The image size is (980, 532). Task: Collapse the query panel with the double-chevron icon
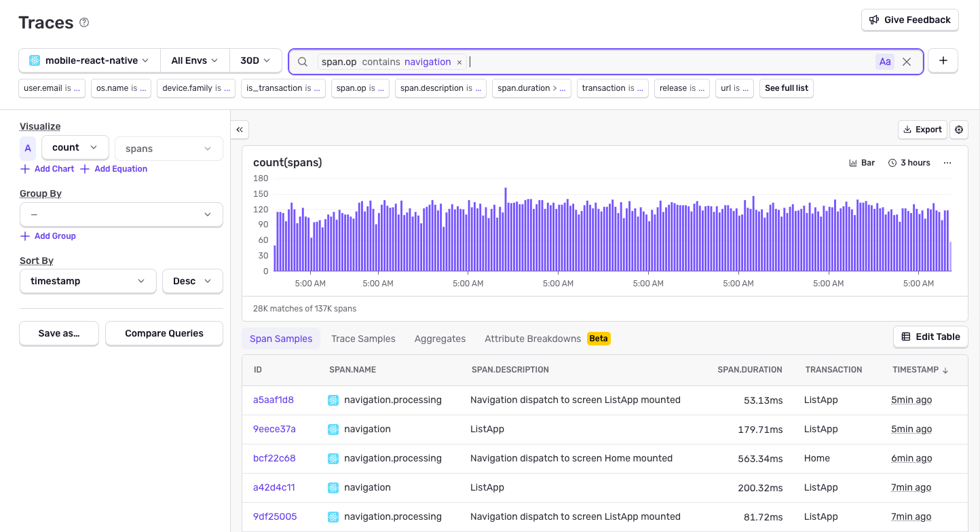click(239, 130)
